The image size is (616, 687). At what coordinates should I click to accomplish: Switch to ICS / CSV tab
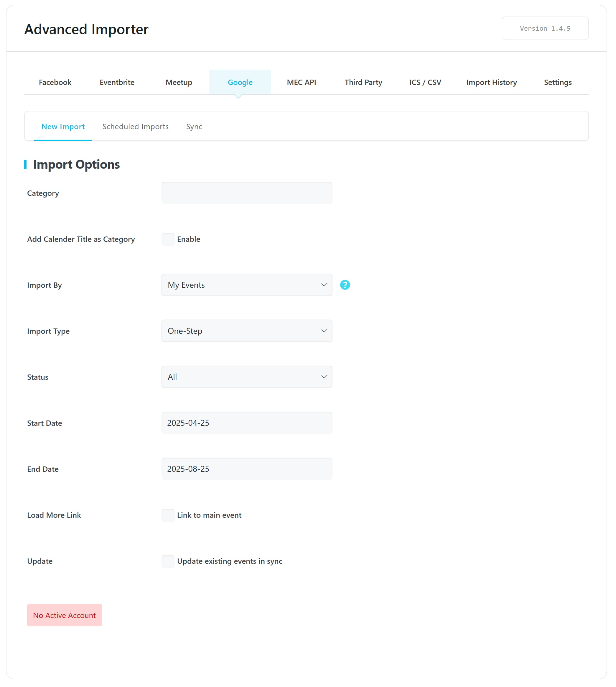425,82
